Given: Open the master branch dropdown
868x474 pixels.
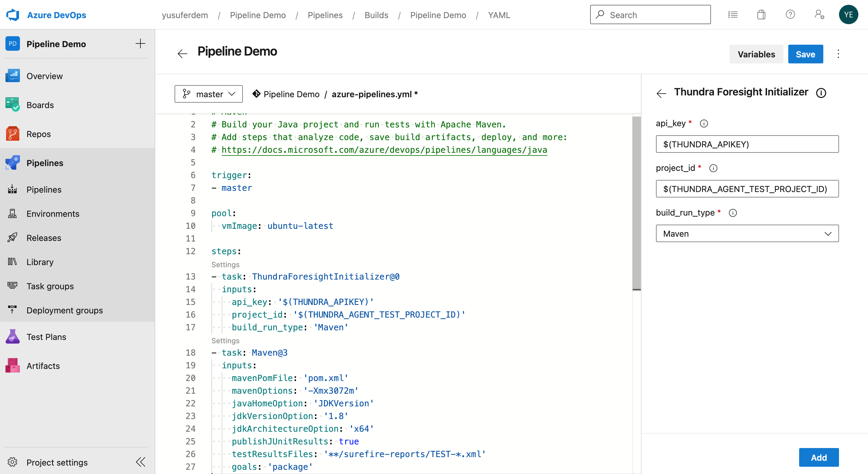Looking at the screenshot, I should tap(209, 94).
